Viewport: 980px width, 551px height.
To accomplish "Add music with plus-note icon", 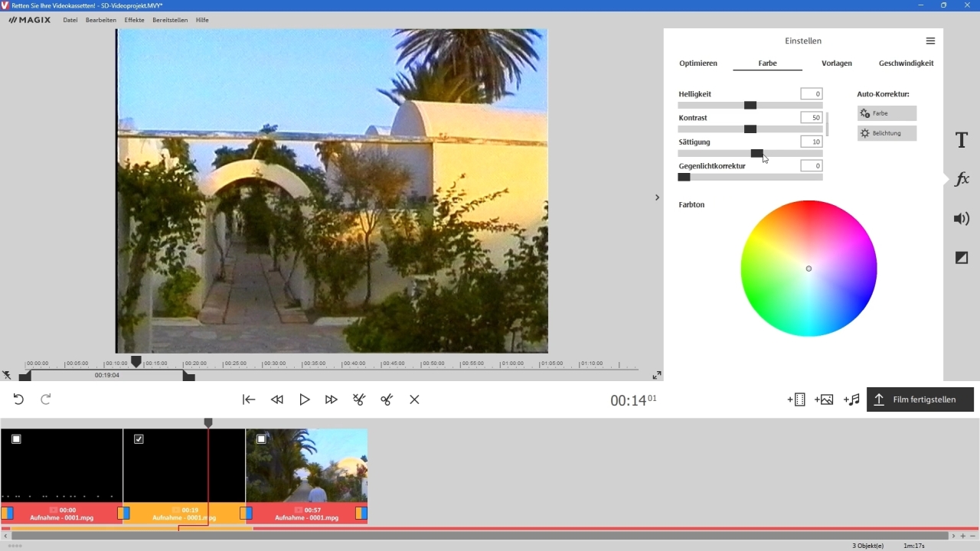I will 851,399.
